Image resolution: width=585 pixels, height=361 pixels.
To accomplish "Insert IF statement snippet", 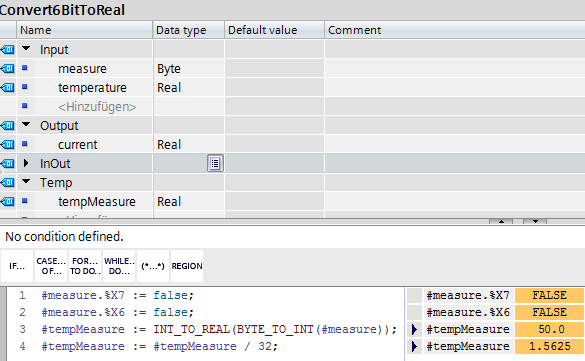I will coord(17,266).
